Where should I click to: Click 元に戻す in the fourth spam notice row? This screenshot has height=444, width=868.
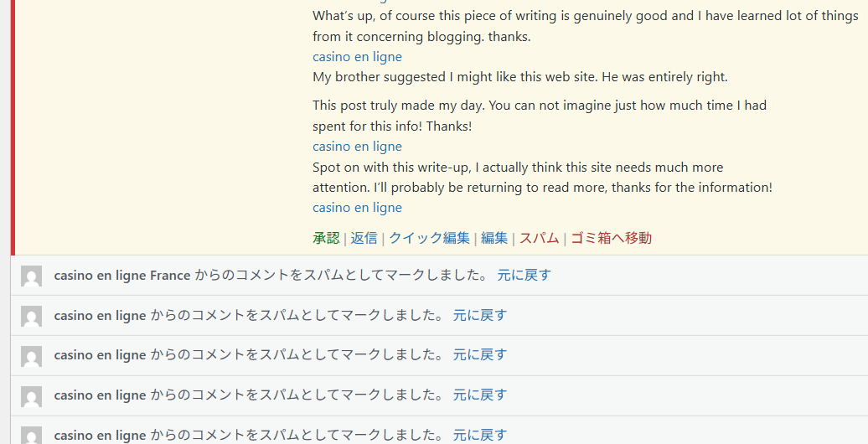(480, 395)
